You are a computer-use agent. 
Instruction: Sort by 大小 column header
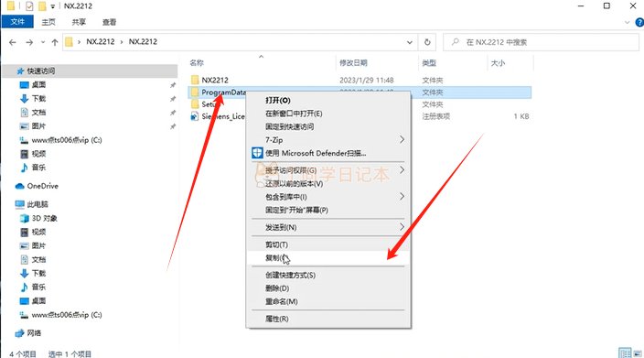click(498, 63)
